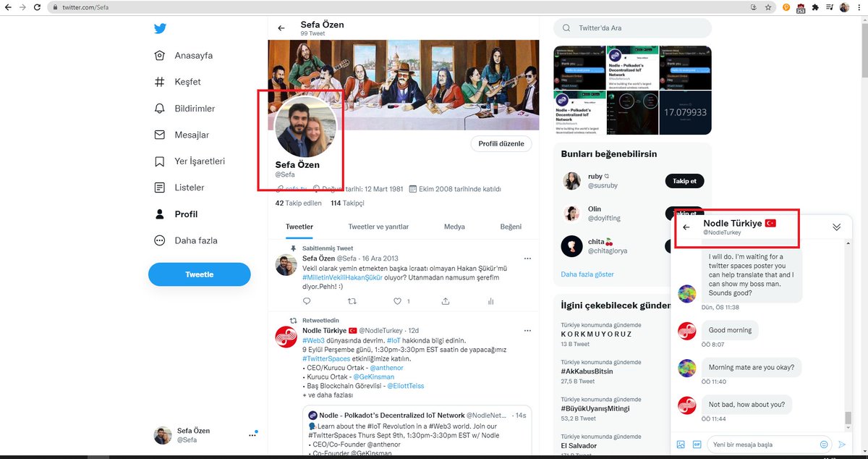Viewport: 868px width, 459px height.
Task: Switch to the Medya tab
Action: [454, 227]
